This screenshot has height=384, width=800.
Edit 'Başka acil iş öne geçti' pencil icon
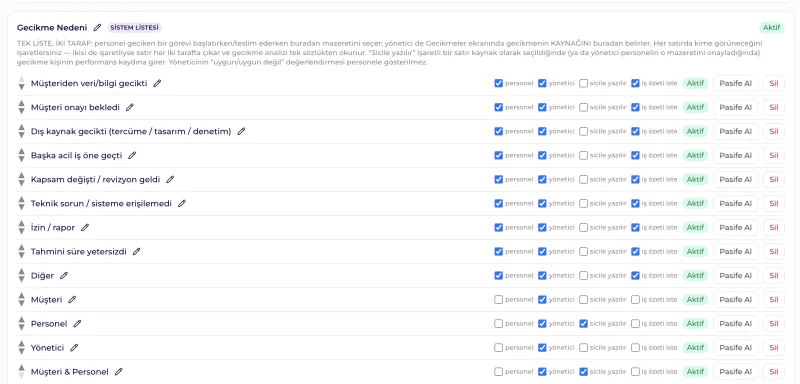132,155
